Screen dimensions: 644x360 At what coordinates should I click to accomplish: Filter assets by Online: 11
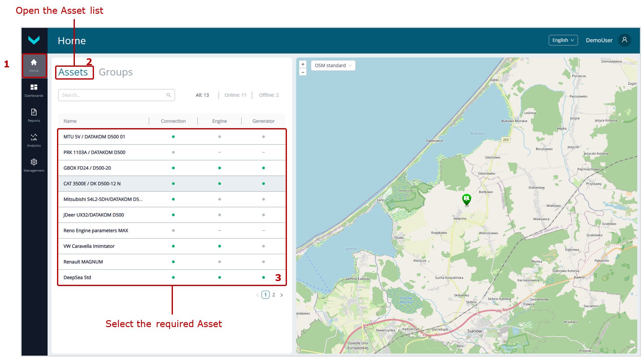point(235,95)
